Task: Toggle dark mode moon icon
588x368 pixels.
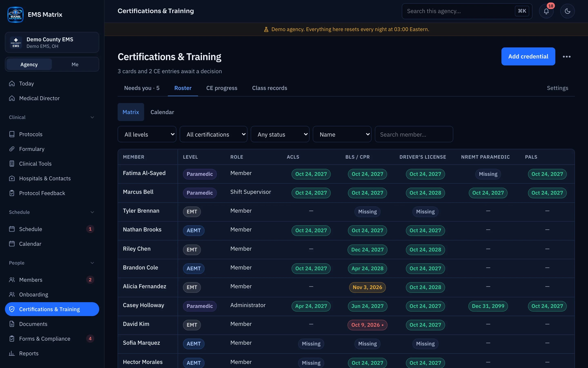Action: click(x=567, y=11)
